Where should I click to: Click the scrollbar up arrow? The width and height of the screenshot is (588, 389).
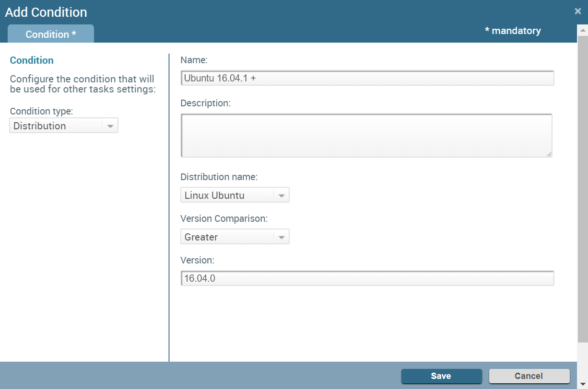(x=582, y=30)
